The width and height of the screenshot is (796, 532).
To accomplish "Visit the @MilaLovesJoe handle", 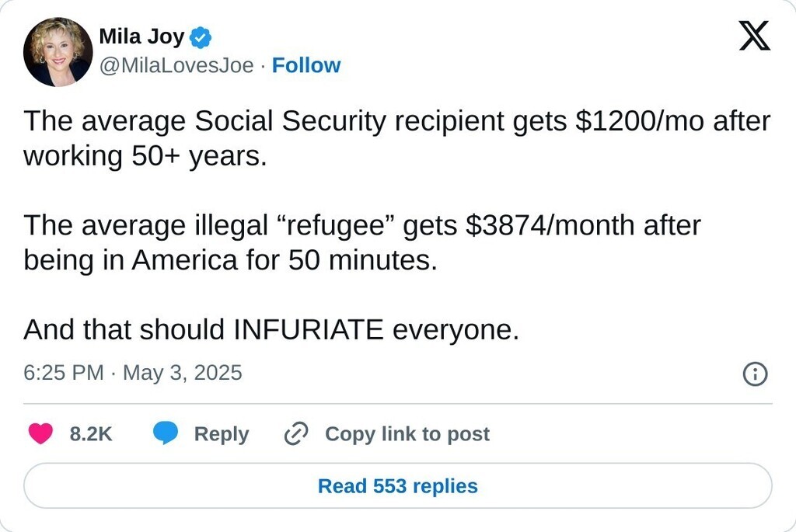I will pos(176,66).
